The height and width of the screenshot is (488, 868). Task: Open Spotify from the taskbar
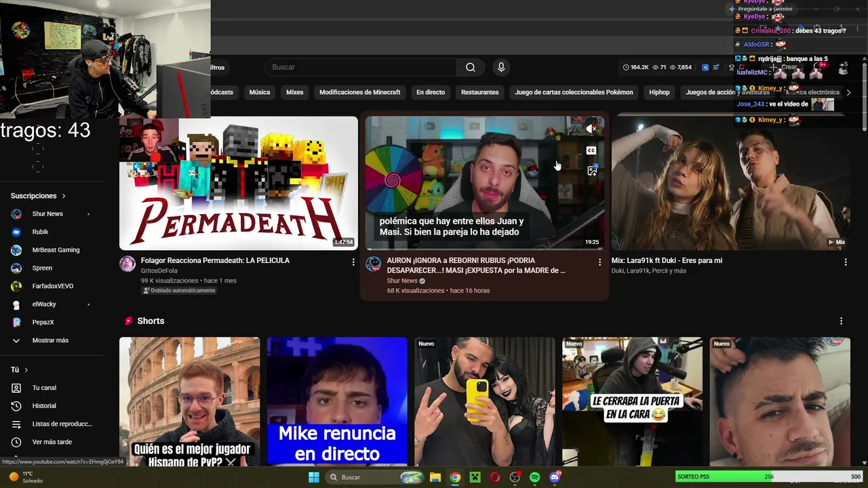coord(535,477)
